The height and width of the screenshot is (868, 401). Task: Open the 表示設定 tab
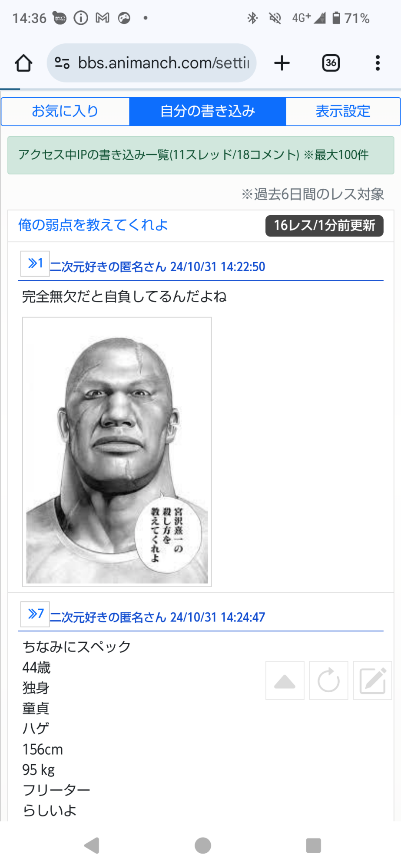[x=343, y=112]
